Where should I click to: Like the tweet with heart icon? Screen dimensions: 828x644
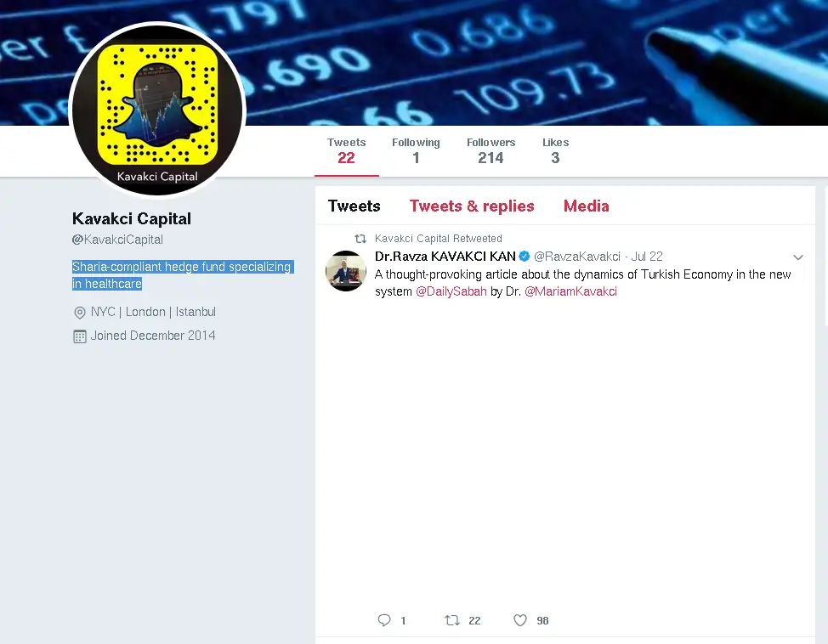click(x=520, y=620)
